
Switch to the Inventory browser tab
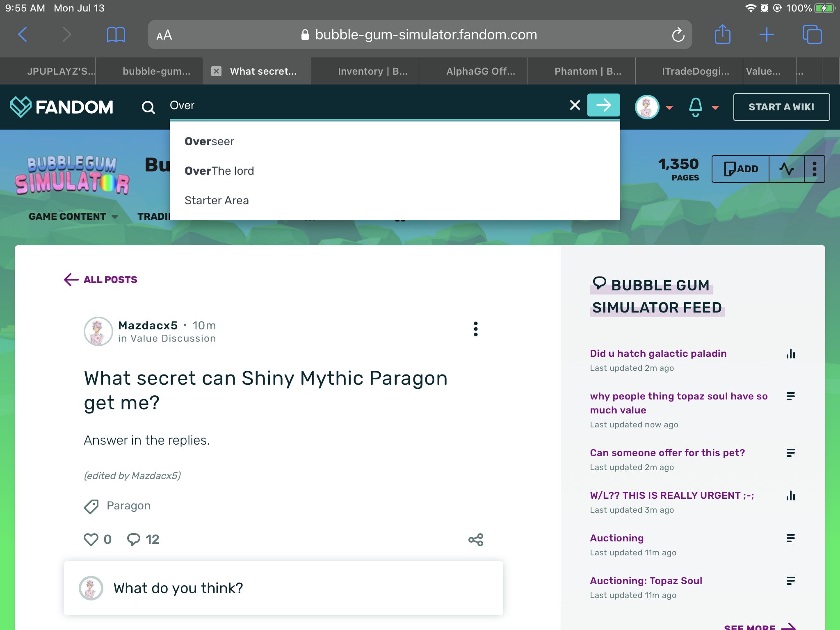click(372, 71)
